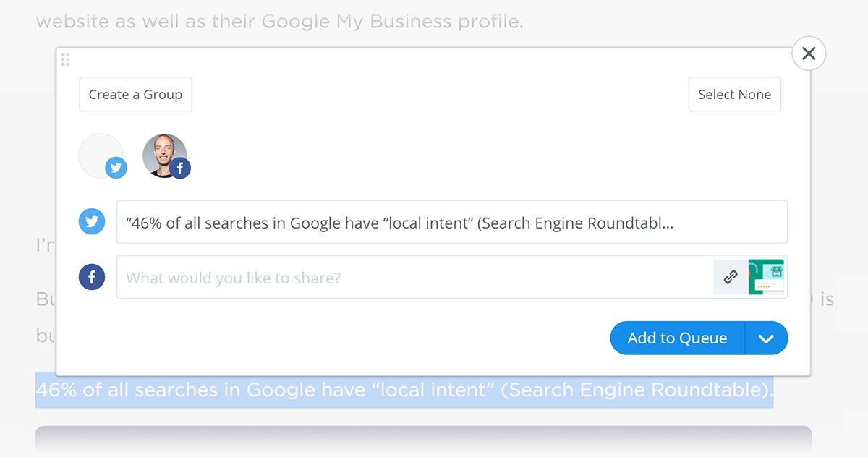Click the Add to Queue button

(x=677, y=338)
